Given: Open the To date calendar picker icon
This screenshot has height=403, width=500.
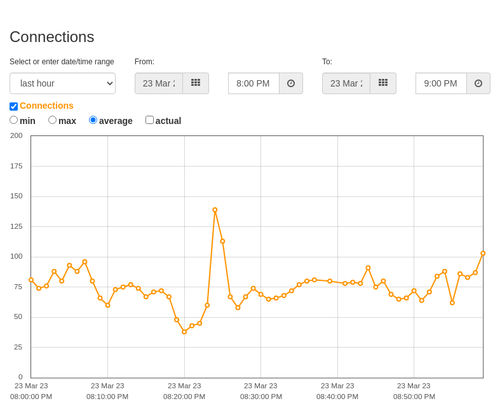Looking at the screenshot, I should [x=383, y=83].
